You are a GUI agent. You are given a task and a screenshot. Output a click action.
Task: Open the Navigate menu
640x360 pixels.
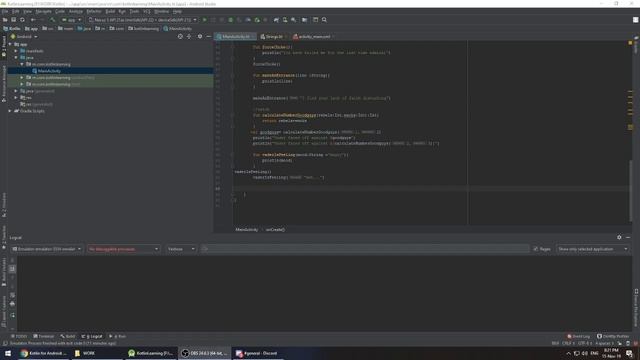point(43,11)
